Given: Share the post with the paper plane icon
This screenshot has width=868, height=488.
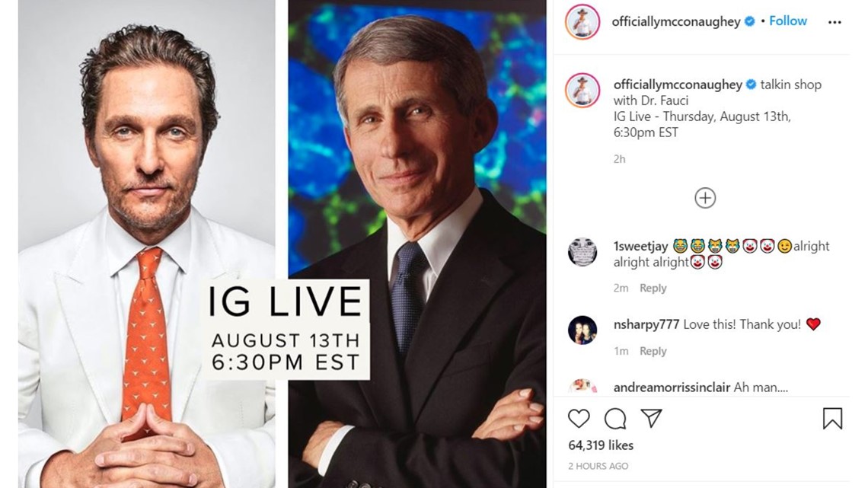Looking at the screenshot, I should (x=652, y=418).
